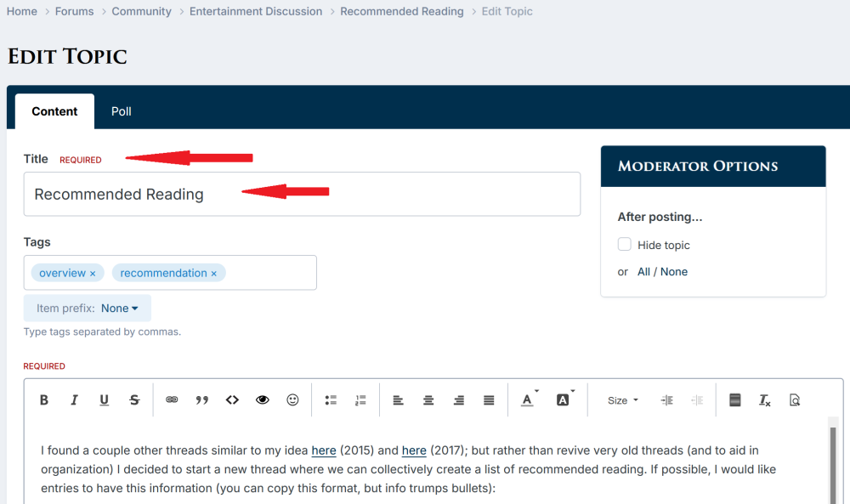Increase paragraph indent
Image resolution: width=850 pixels, height=504 pixels.
point(666,400)
